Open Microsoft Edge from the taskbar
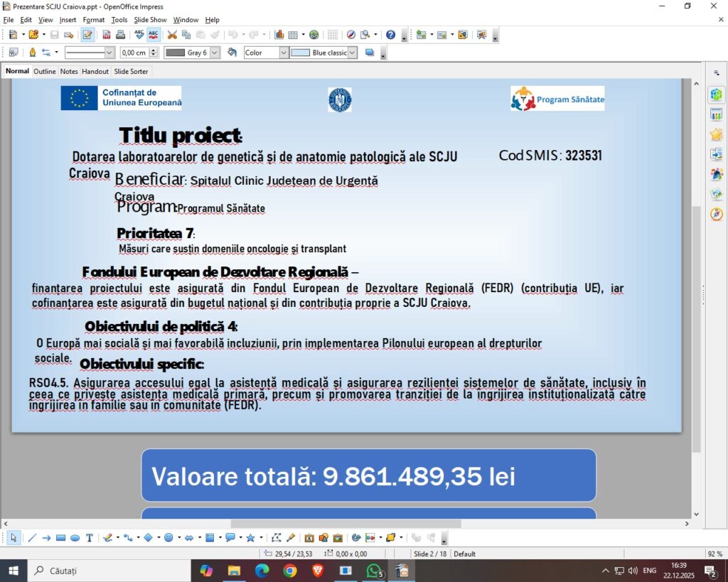 click(262, 571)
